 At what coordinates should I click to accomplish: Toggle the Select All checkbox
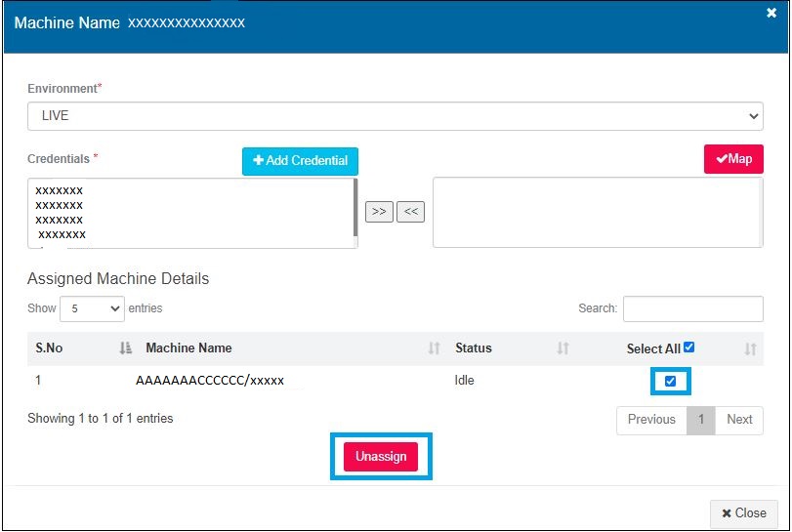tap(689, 347)
